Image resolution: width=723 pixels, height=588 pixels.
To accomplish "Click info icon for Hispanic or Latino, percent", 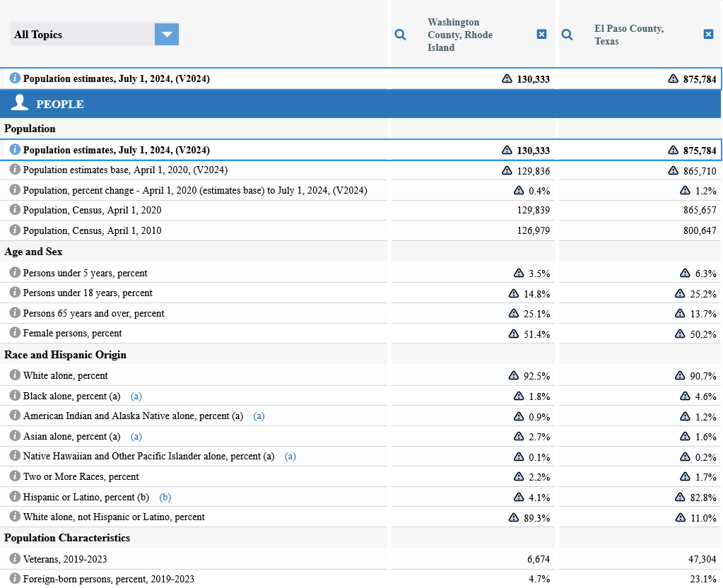I will point(15,496).
